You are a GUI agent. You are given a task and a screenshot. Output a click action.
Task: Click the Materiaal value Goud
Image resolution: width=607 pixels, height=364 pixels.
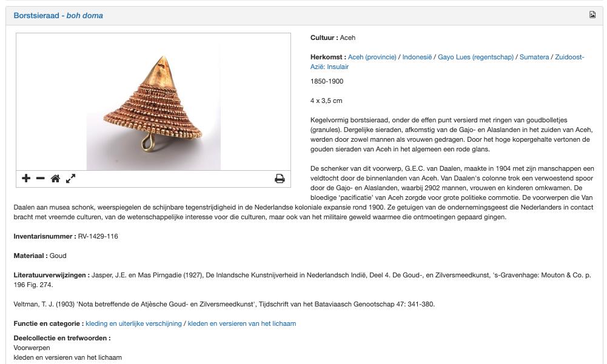click(x=58, y=256)
